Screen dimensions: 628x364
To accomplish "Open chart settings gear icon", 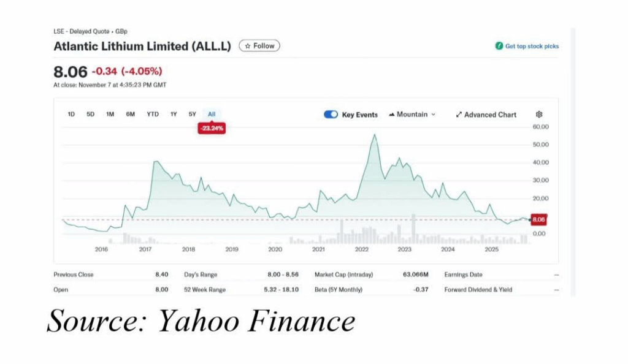I will click(539, 115).
